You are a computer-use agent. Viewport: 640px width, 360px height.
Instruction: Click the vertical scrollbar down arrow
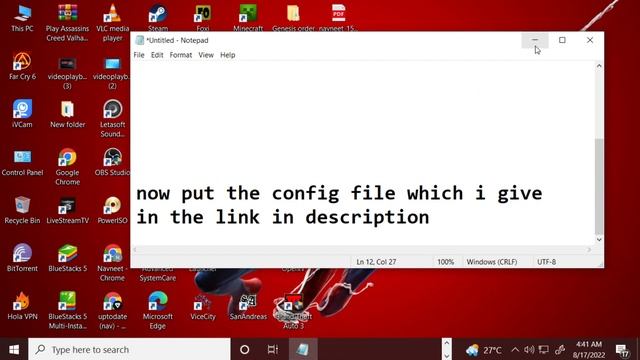(599, 240)
